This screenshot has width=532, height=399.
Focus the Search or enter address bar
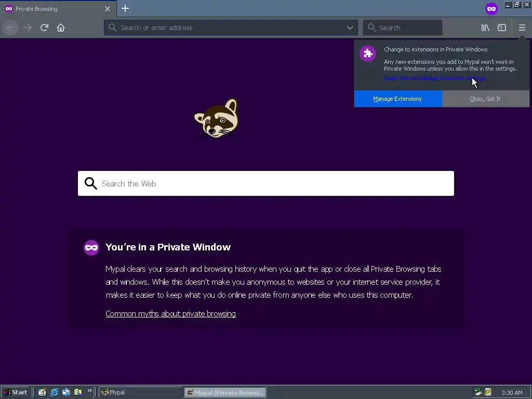point(231,28)
